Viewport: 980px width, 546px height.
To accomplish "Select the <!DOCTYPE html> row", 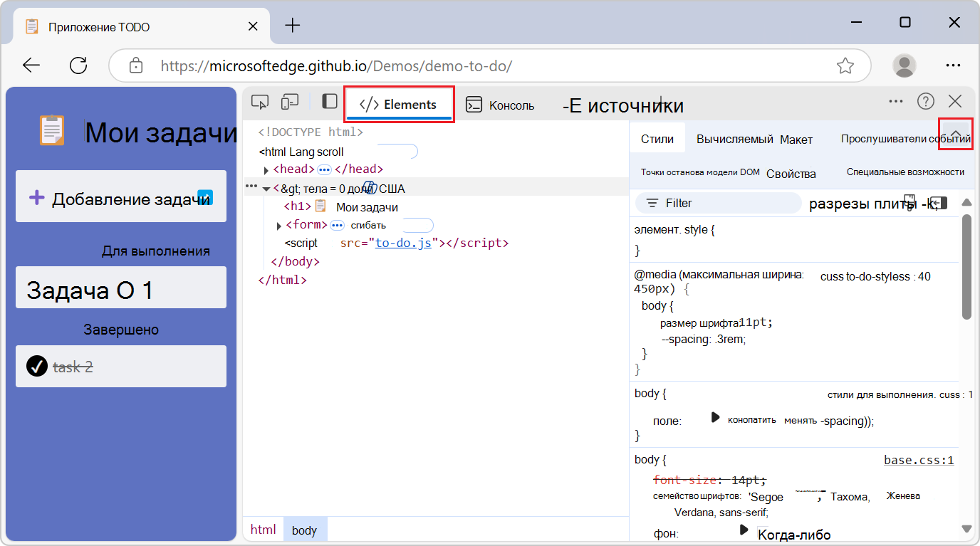I will [311, 132].
